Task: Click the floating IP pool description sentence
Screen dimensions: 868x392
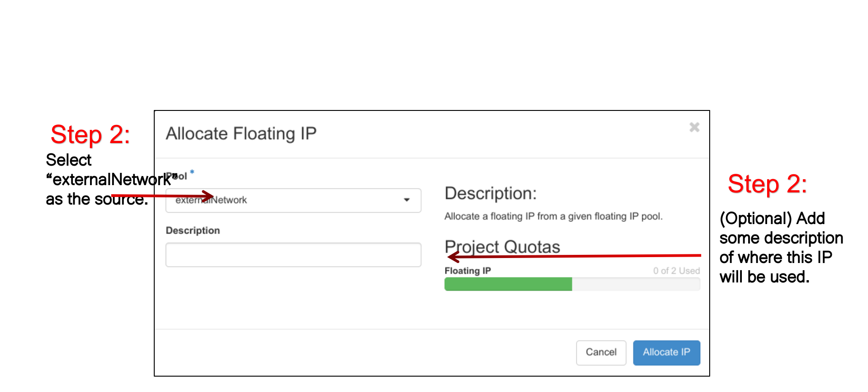Action: point(554,216)
